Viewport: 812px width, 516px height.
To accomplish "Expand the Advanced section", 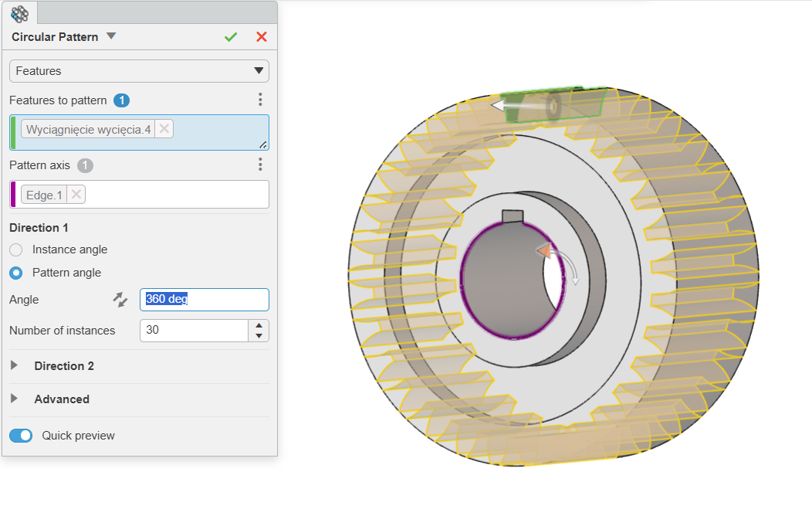I will tap(14, 399).
